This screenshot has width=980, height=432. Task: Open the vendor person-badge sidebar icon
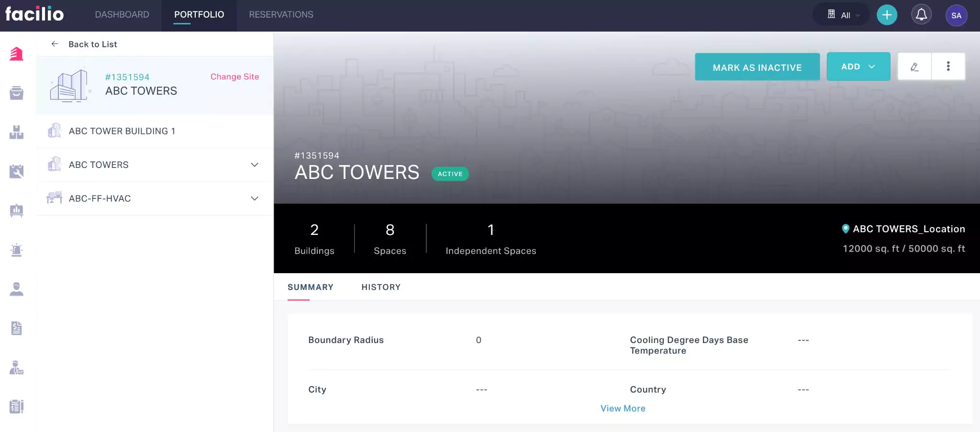(17, 367)
